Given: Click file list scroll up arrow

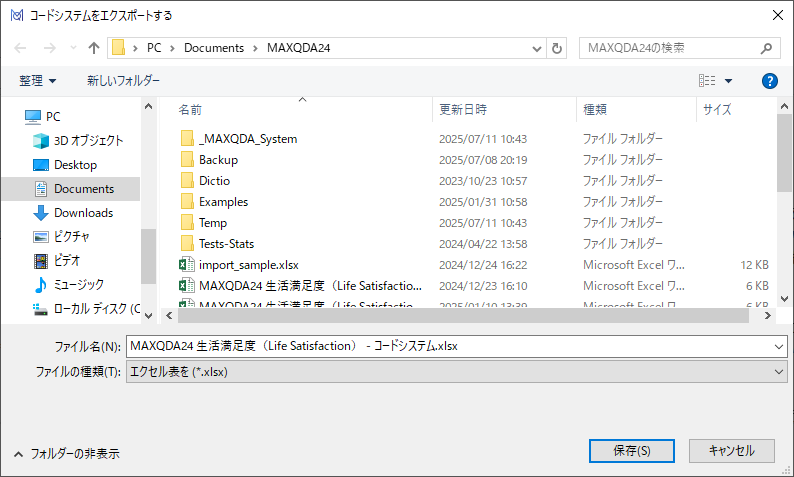Looking at the screenshot, I should [784, 106].
